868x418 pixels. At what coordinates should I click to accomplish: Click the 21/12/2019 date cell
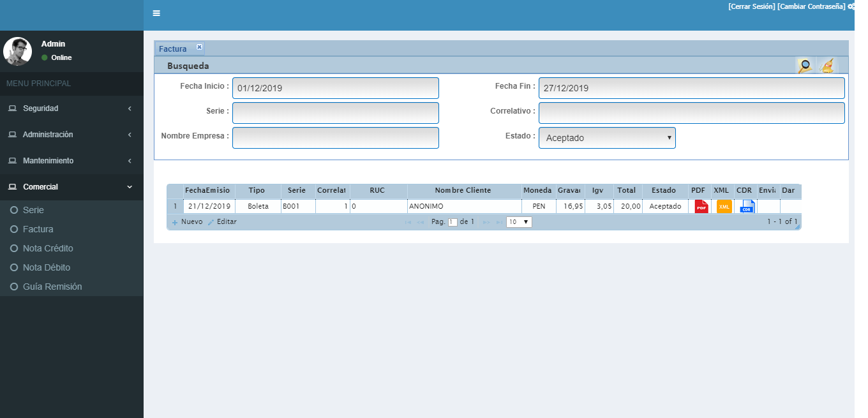click(209, 206)
